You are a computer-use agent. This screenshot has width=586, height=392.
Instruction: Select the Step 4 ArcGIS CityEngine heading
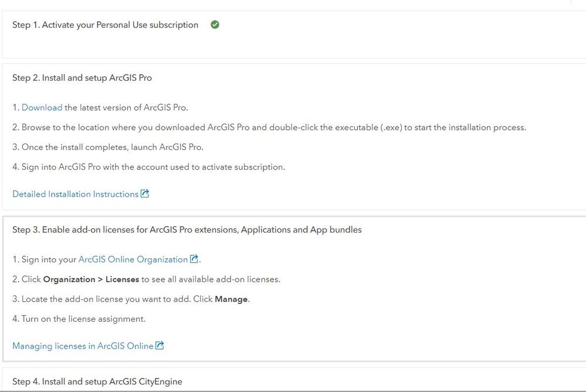(x=97, y=381)
